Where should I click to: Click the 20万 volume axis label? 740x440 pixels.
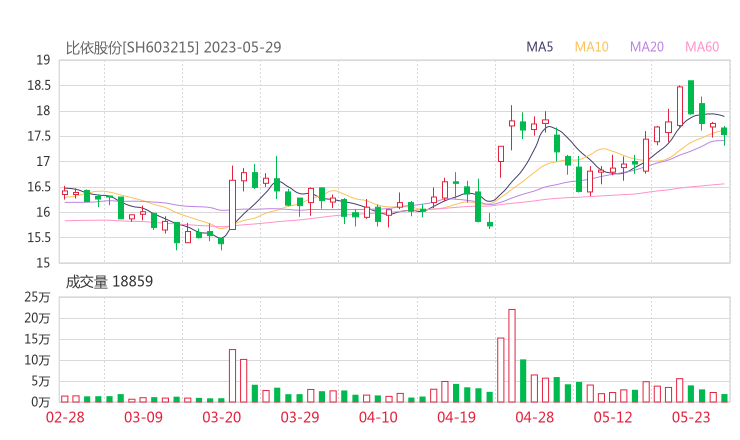pos(37,319)
